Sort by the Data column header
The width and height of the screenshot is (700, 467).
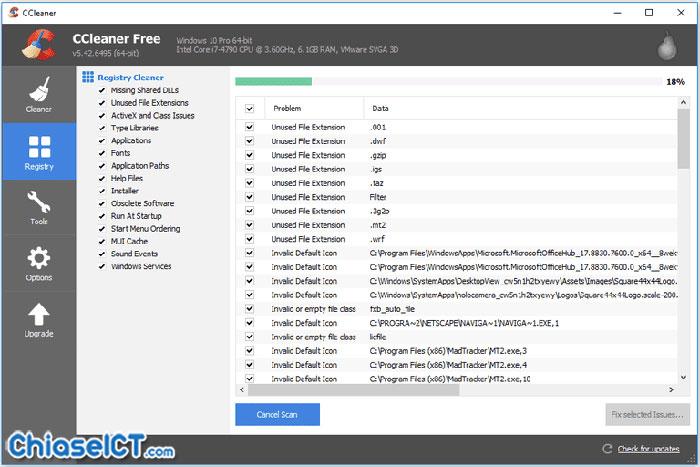tap(521, 108)
